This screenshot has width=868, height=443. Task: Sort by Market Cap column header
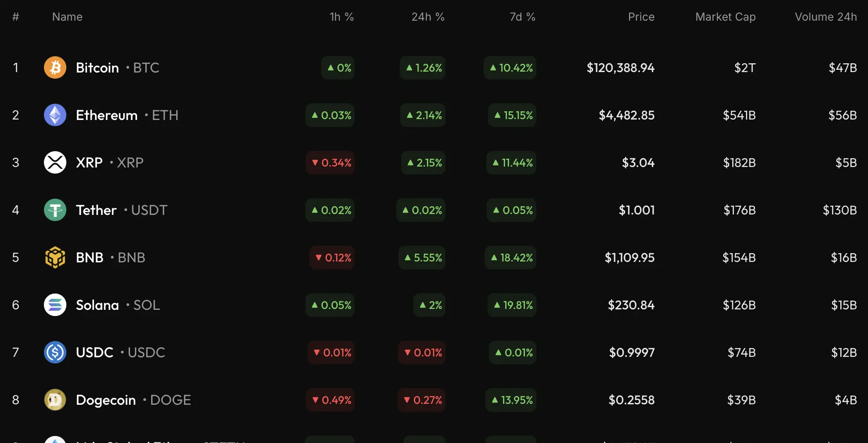pyautogui.click(x=725, y=17)
